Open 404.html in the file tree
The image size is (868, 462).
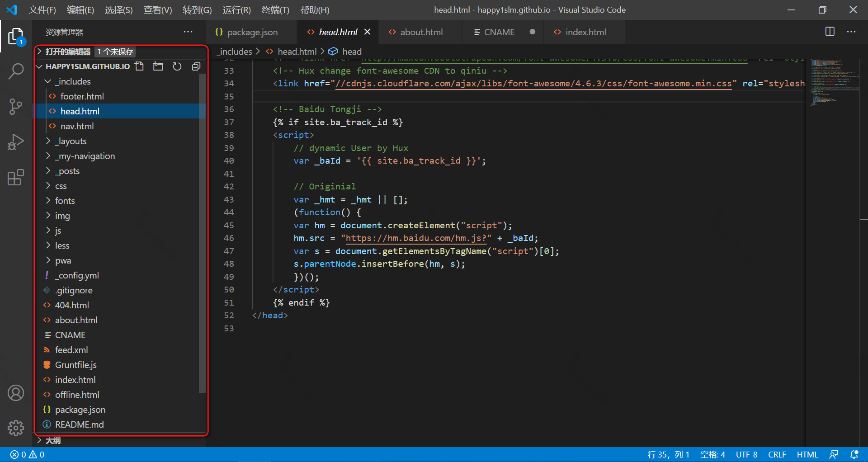72,305
